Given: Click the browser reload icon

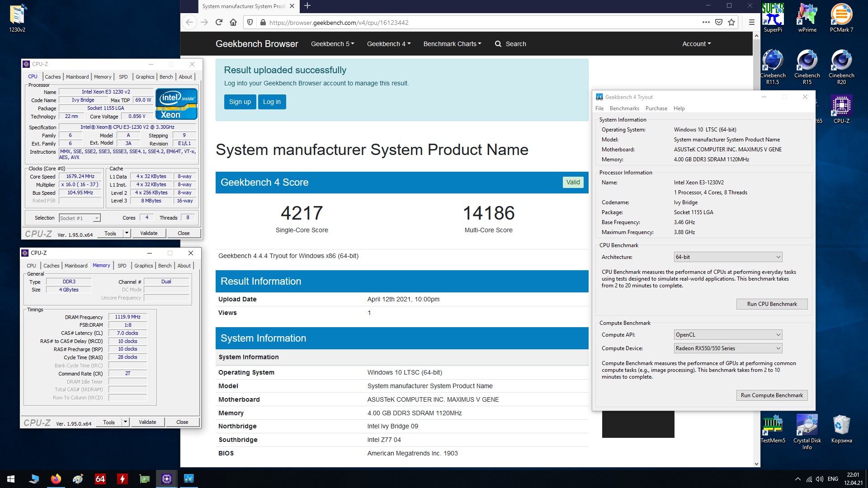Looking at the screenshot, I should click(219, 22).
